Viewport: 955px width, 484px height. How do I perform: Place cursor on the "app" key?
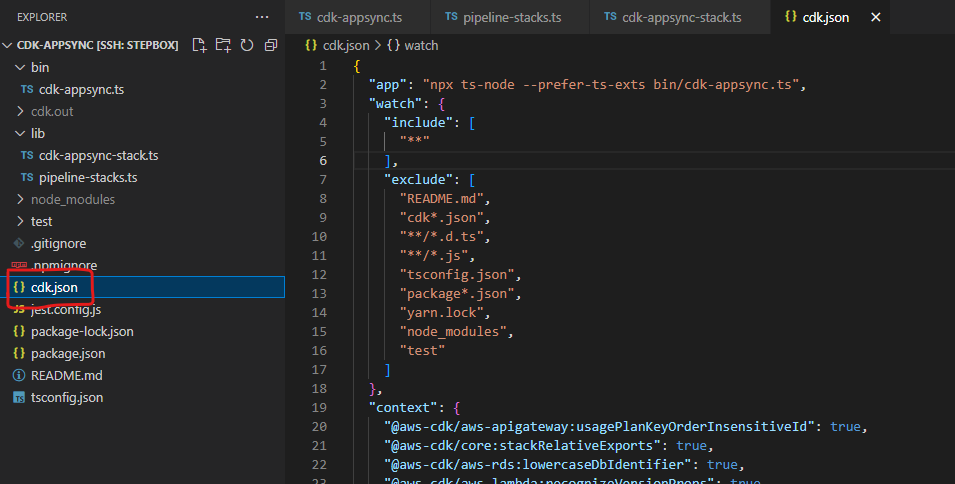(387, 84)
